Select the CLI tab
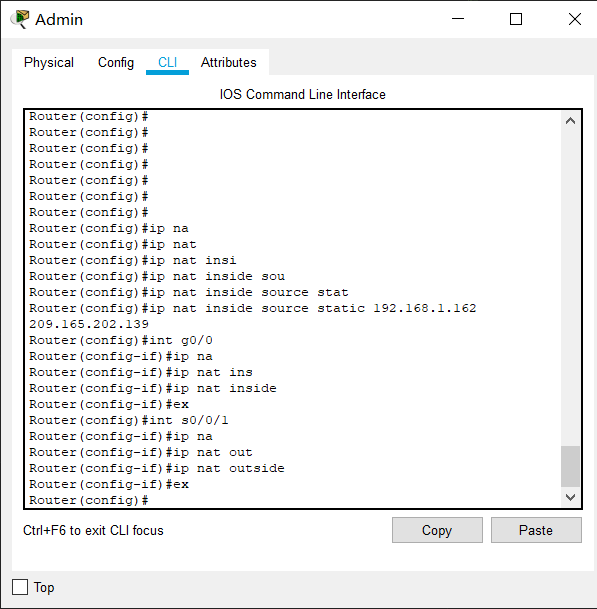The image size is (597, 609). (167, 62)
